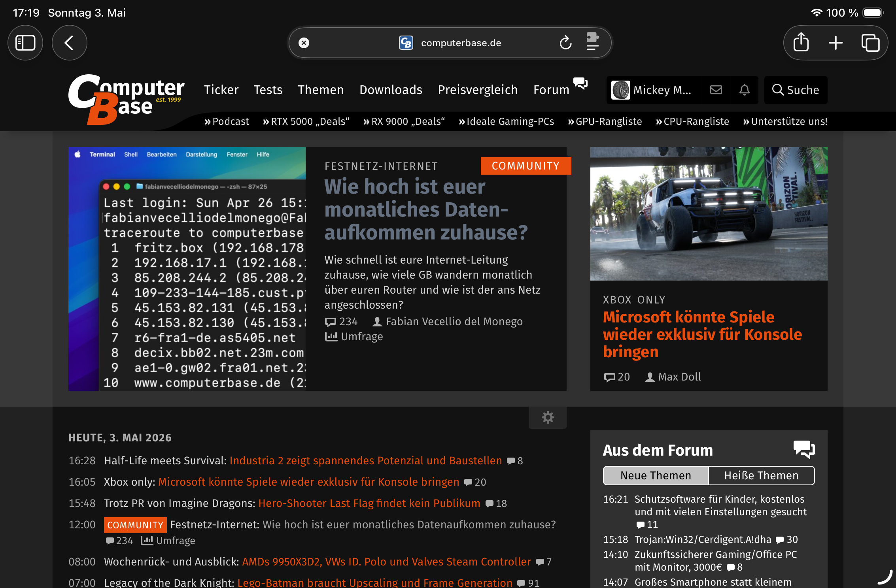Open headline Wie hoch ist euer monatliches Datenaufkommen
Viewport: 896px width, 588px height.
pos(426,209)
